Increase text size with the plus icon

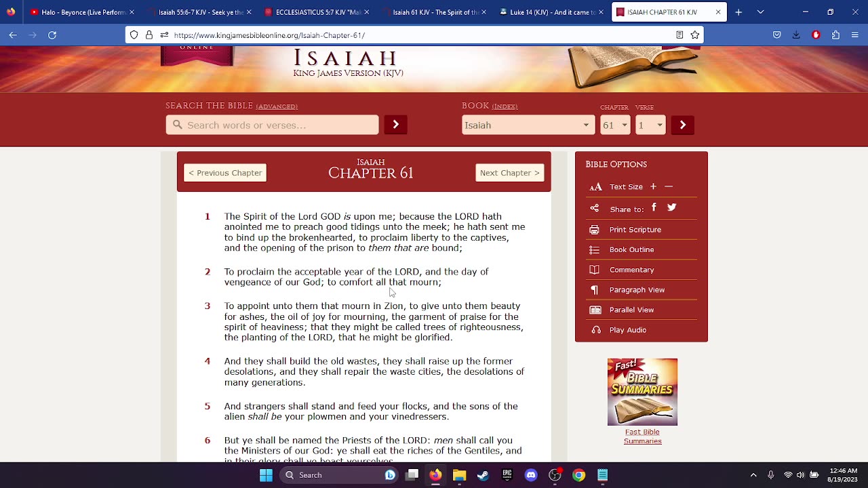point(653,186)
